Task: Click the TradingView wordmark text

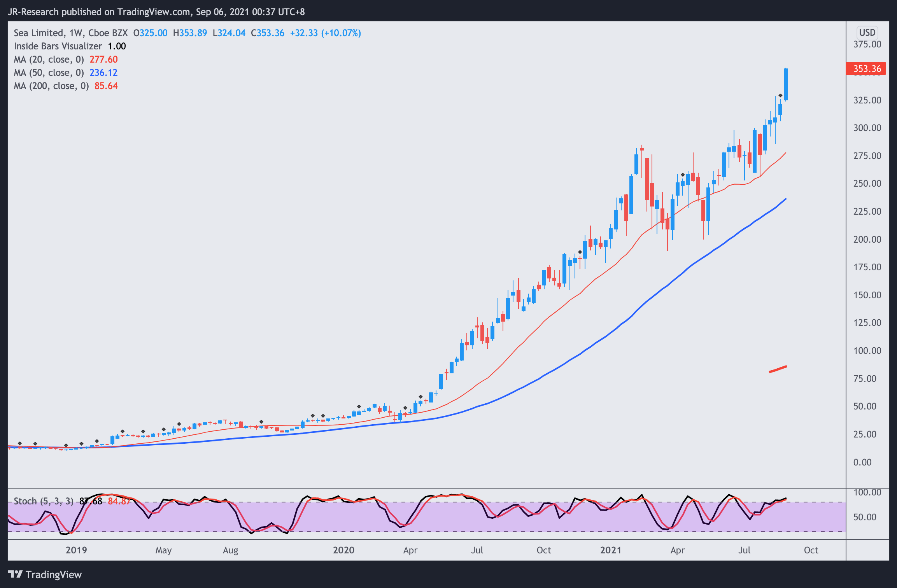Action: click(54, 575)
